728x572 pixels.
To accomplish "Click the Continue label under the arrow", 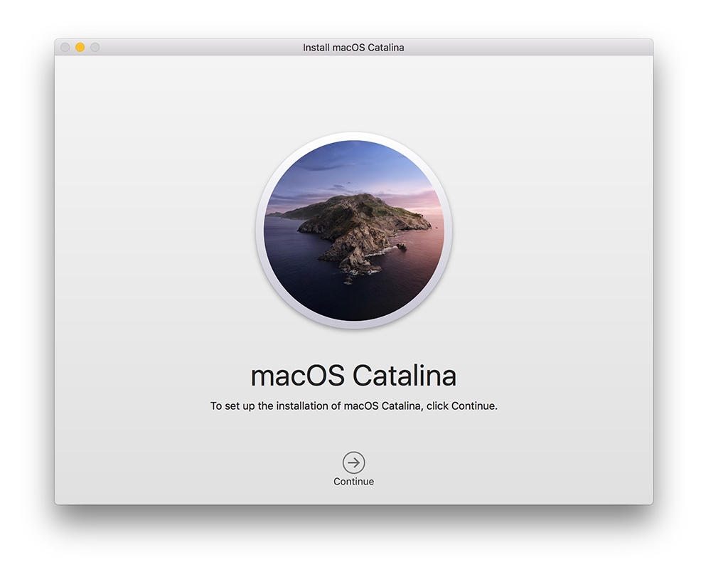I will [x=353, y=481].
